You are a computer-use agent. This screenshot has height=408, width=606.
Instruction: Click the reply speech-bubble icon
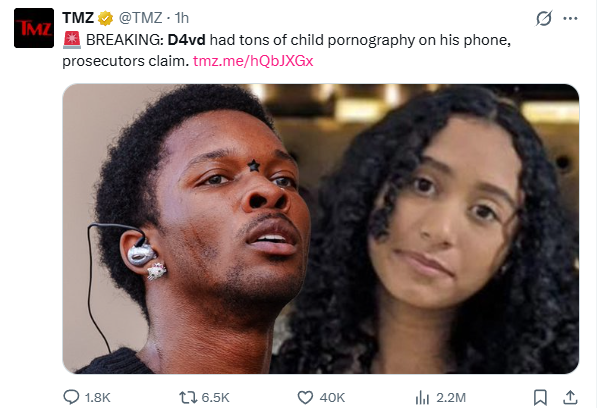coord(71,397)
